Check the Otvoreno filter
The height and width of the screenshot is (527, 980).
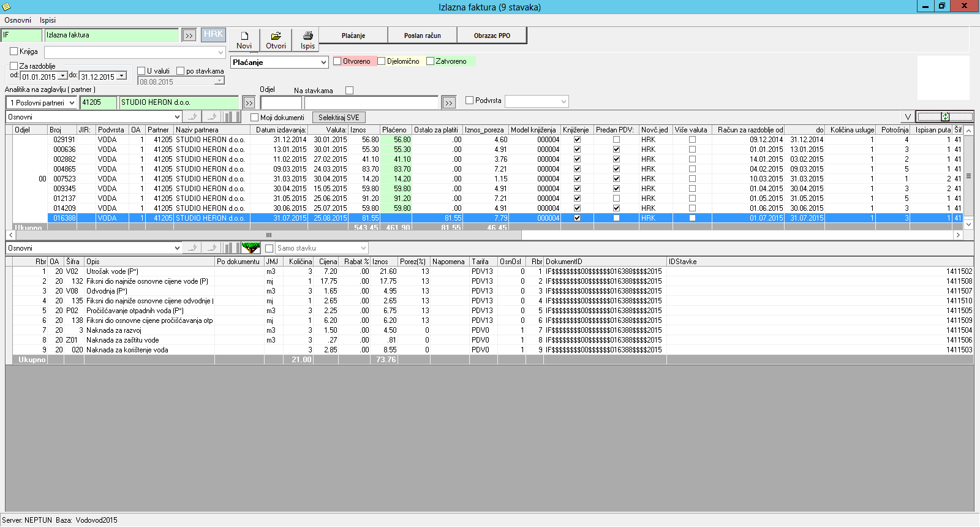pyautogui.click(x=337, y=61)
